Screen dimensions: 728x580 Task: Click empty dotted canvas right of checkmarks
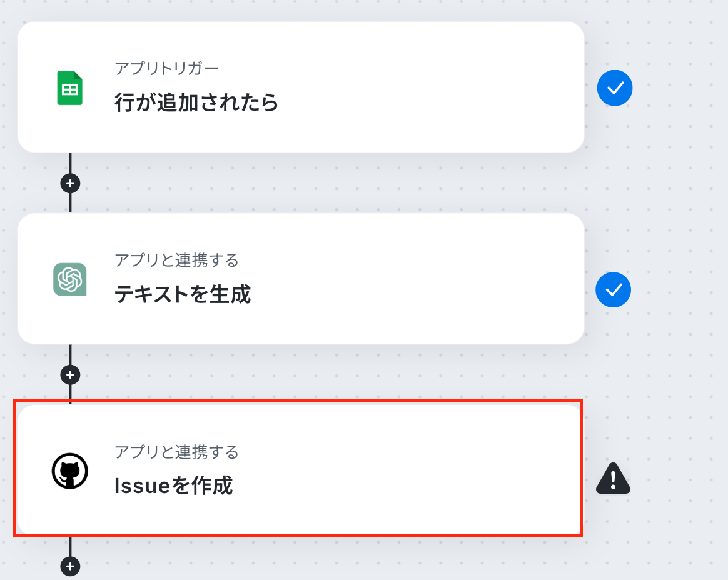point(682,195)
